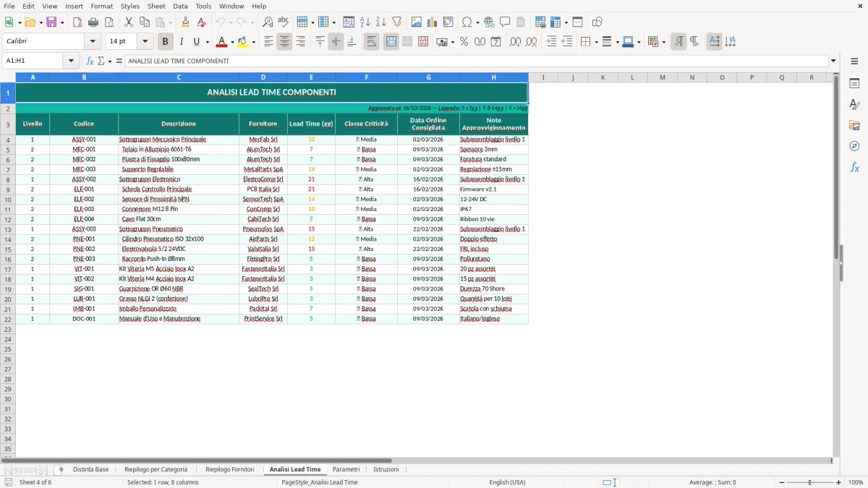Select row header 10
The height and width of the screenshot is (488, 868).
point(8,199)
